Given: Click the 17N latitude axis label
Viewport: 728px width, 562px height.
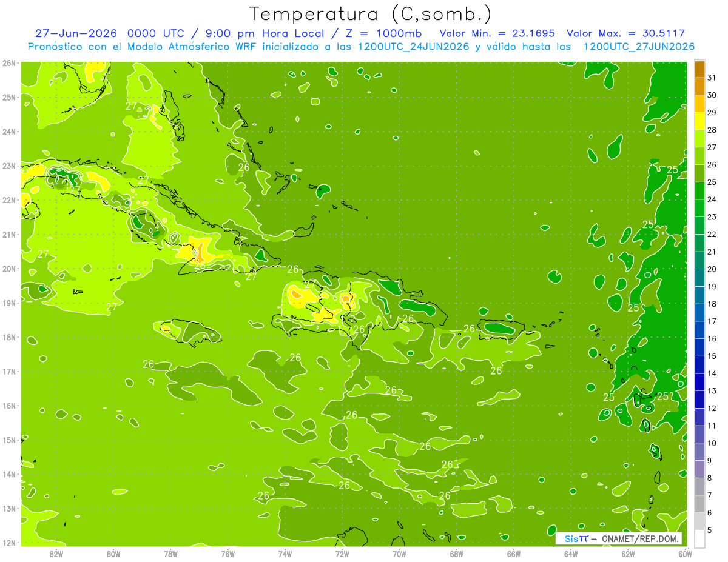Looking at the screenshot, I should [9, 372].
